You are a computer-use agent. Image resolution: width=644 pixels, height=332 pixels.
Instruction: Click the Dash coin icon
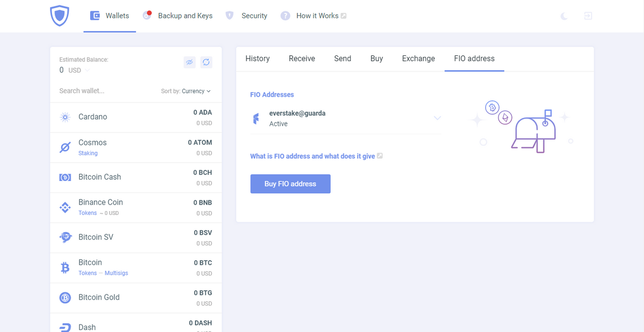click(65, 327)
